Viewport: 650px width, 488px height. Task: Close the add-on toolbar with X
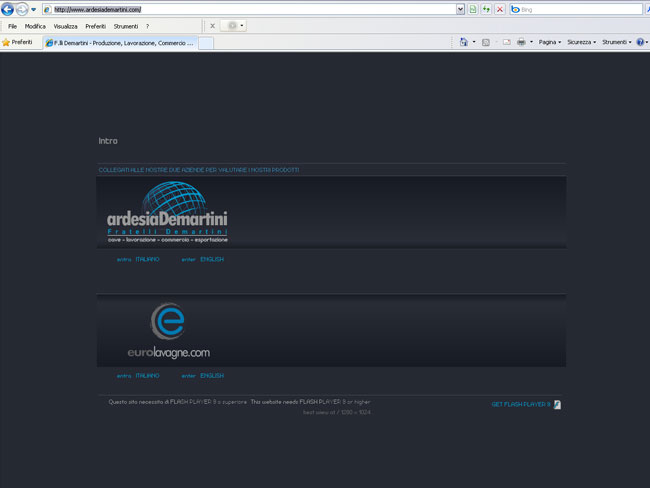pyautogui.click(x=212, y=26)
